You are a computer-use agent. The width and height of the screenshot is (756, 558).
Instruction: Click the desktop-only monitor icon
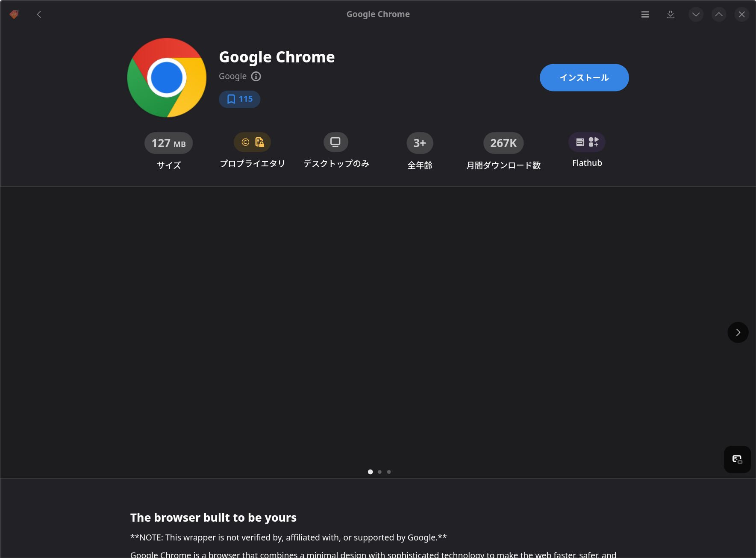click(x=335, y=142)
